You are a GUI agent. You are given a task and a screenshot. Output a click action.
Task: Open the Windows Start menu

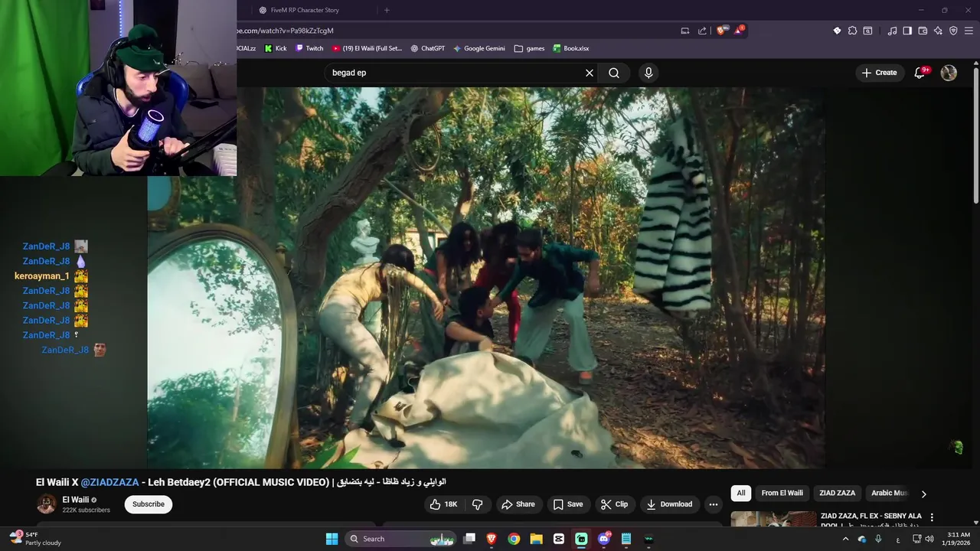click(x=332, y=539)
